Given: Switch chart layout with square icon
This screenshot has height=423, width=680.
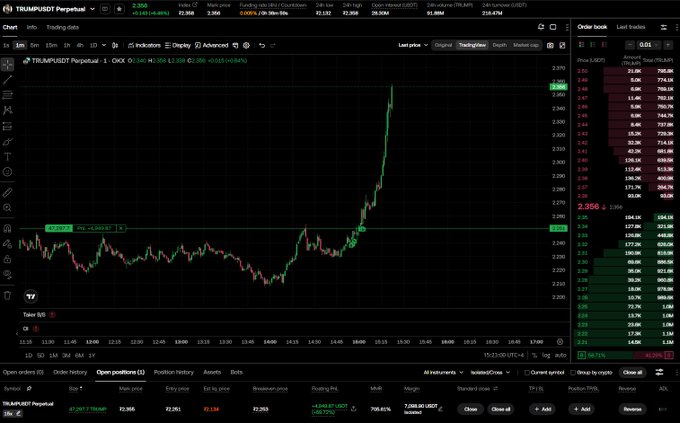Looking at the screenshot, I should pos(553,27).
